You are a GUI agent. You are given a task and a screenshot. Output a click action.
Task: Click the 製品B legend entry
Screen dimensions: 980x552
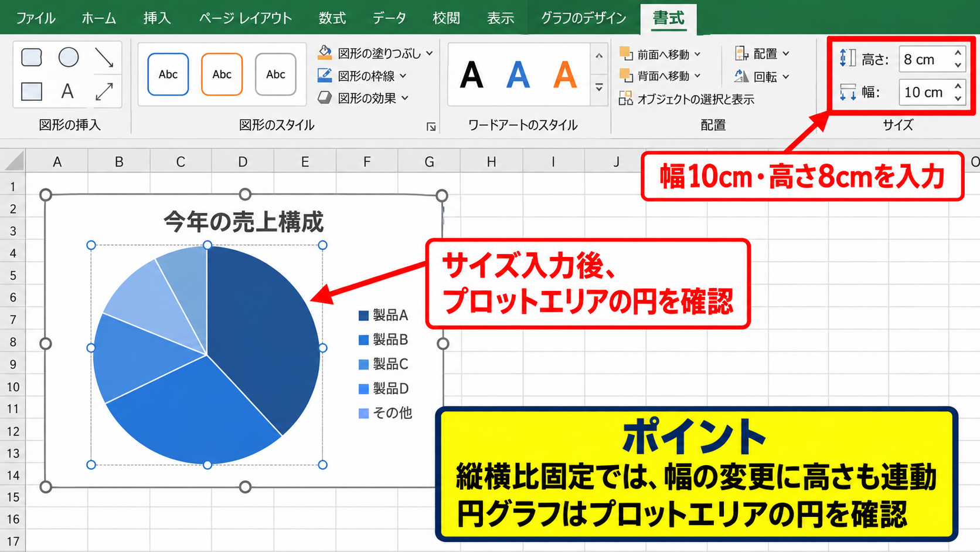click(383, 340)
